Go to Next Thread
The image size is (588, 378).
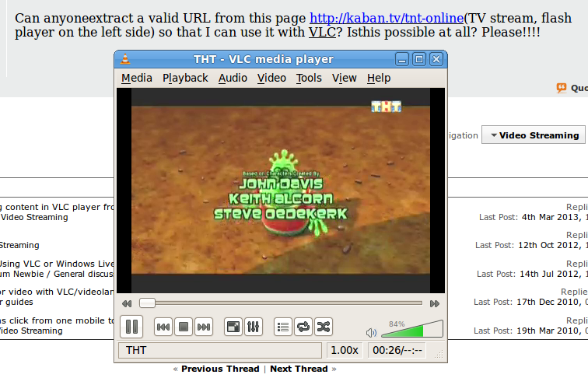point(299,369)
